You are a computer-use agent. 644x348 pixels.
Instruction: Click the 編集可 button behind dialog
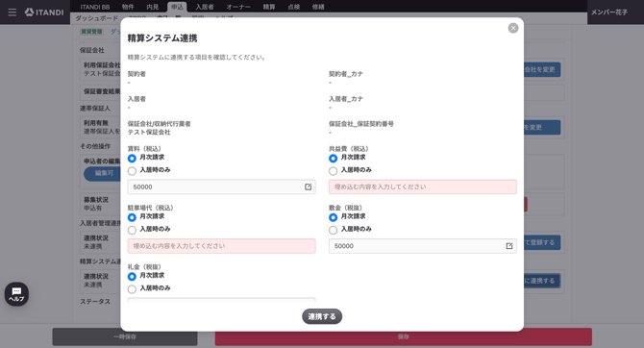[x=102, y=174]
